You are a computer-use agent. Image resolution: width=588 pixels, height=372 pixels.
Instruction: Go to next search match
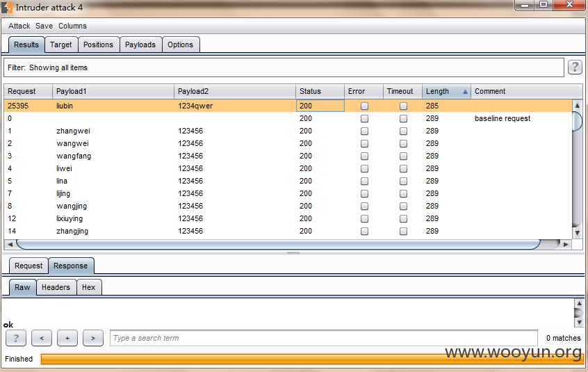(x=93, y=338)
